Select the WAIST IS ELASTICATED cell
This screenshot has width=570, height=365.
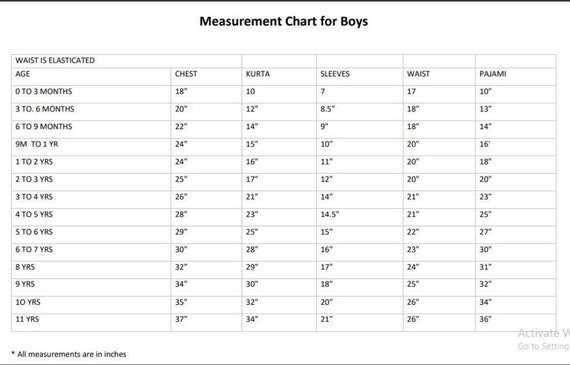[x=127, y=61]
